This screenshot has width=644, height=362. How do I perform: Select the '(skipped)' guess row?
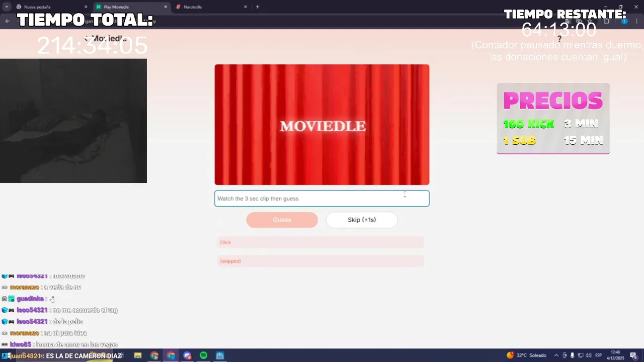pyautogui.click(x=320, y=261)
